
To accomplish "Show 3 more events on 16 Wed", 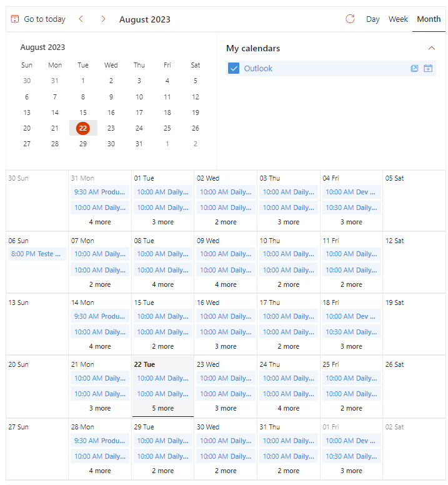I will coord(226,346).
